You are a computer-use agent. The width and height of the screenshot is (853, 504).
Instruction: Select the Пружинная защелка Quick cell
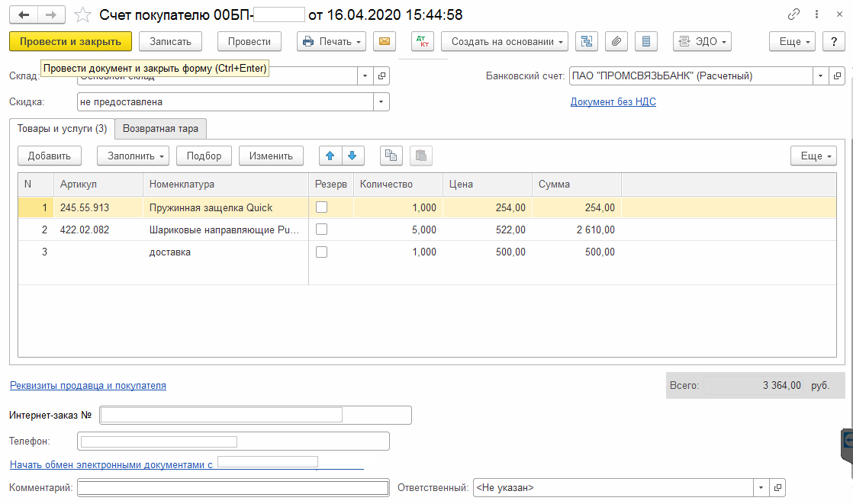[225, 207]
